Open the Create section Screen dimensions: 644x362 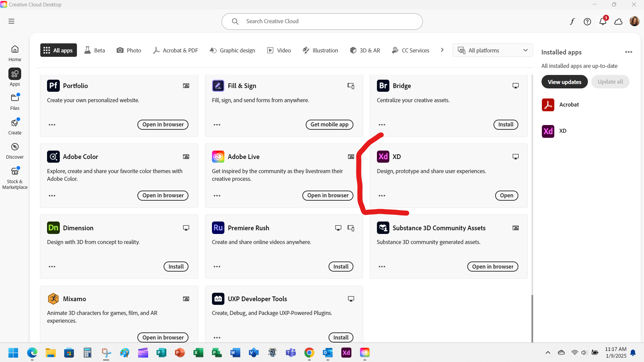15,126
